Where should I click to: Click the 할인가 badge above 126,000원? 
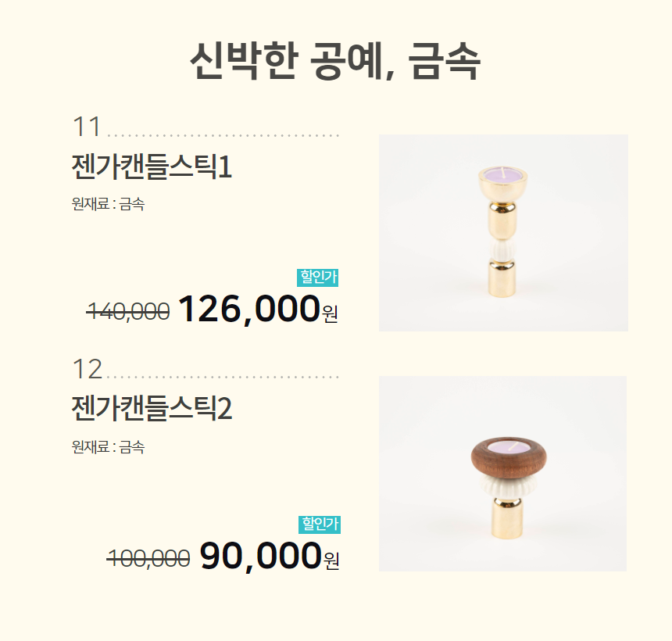tap(317, 278)
